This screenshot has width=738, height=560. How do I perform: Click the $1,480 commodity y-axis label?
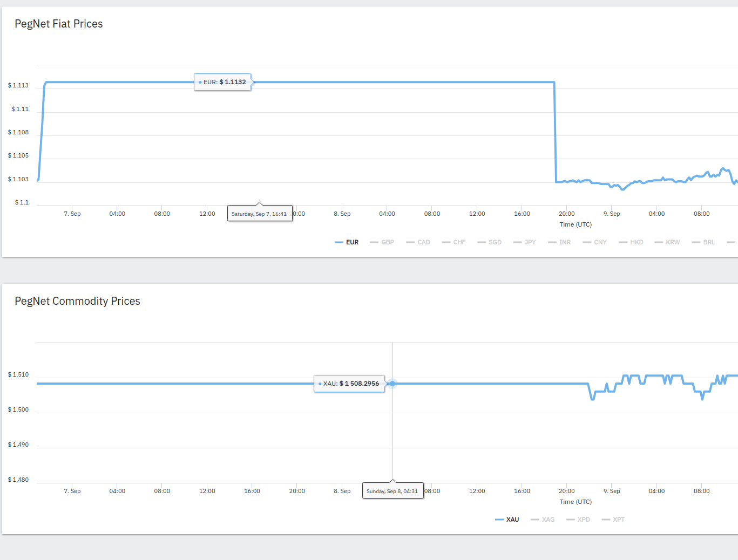coord(18,480)
